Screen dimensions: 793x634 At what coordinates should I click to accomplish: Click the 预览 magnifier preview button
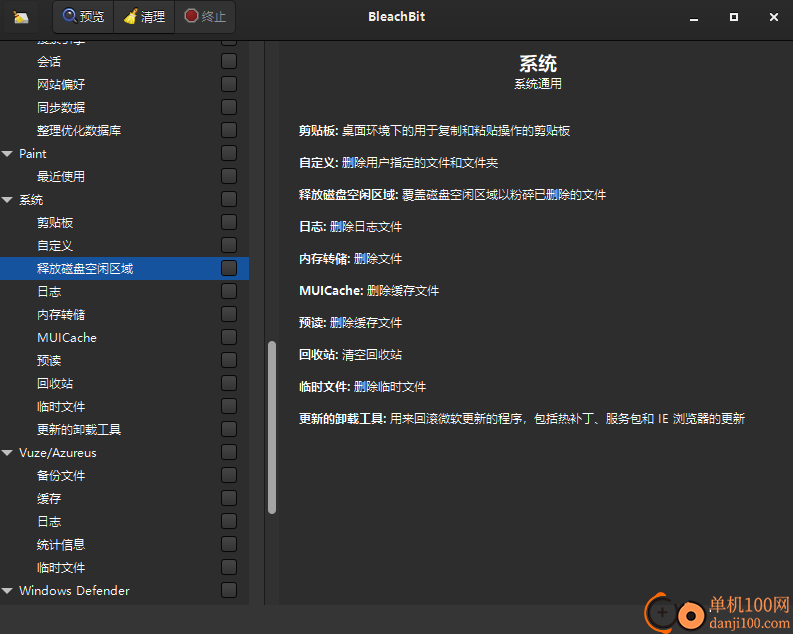coord(83,17)
